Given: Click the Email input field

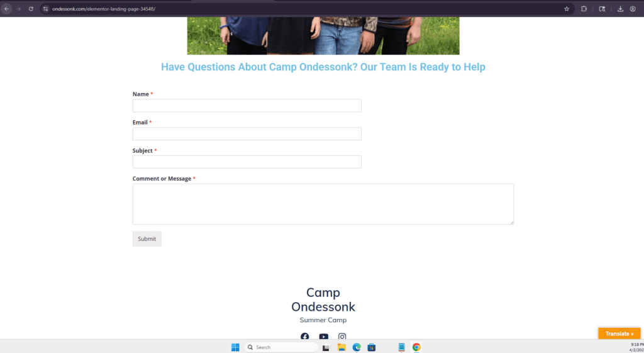Looking at the screenshot, I should 247,134.
